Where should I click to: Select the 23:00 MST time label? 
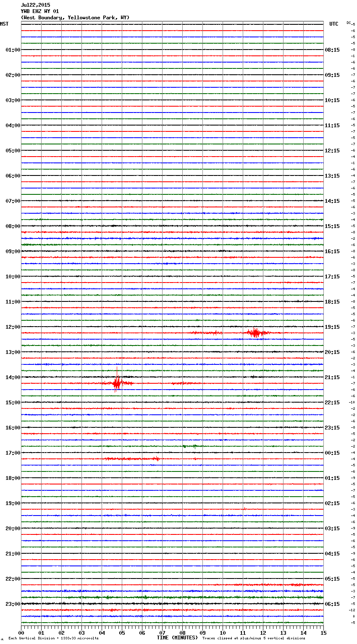point(13,604)
